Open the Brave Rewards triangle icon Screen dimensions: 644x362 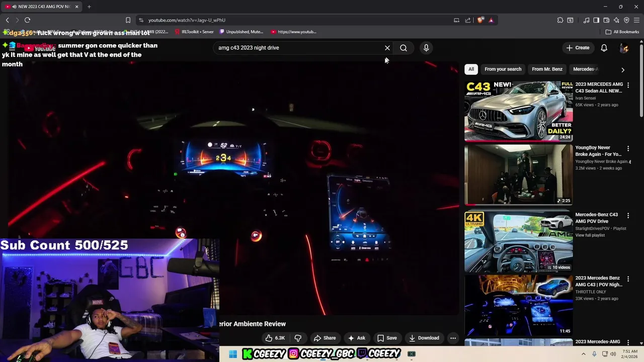pyautogui.click(x=491, y=20)
